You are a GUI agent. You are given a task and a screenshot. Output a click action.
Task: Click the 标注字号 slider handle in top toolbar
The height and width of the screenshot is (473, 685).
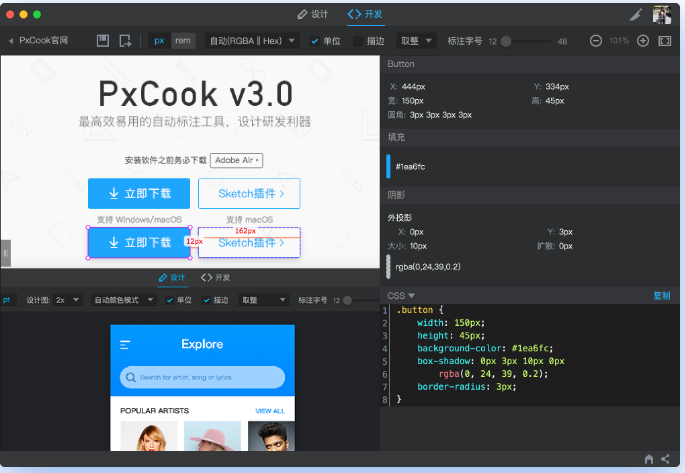coord(506,41)
